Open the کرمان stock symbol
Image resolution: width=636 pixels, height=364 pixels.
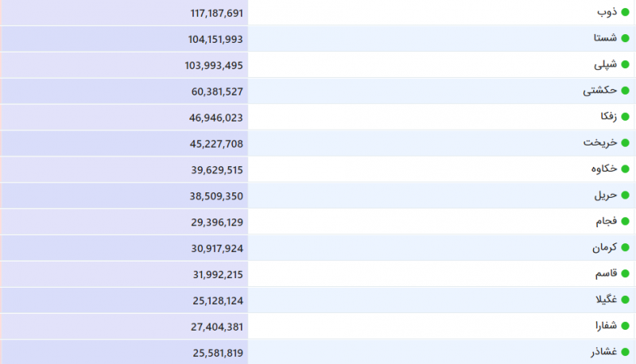604,247
